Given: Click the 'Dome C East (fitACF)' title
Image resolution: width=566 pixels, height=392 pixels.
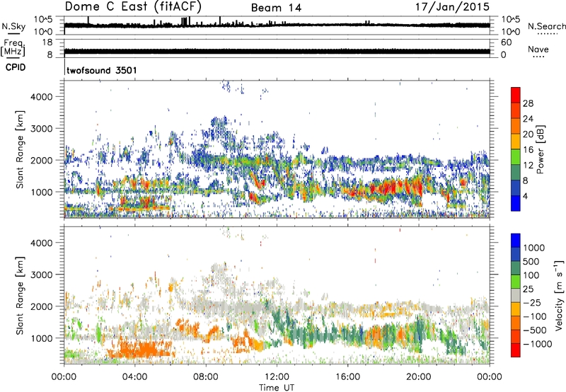Looking at the screenshot, I should coord(133,6).
